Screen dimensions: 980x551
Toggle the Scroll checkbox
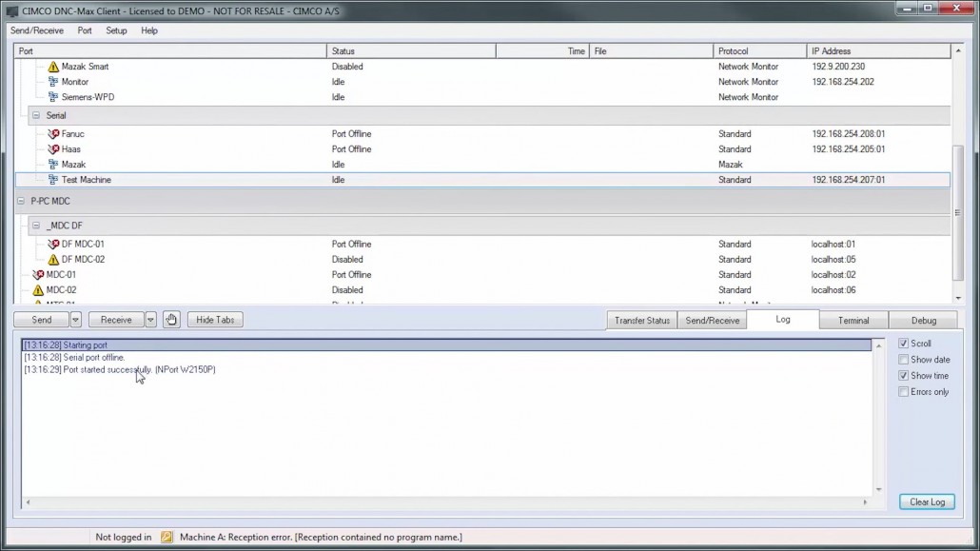pyautogui.click(x=903, y=344)
